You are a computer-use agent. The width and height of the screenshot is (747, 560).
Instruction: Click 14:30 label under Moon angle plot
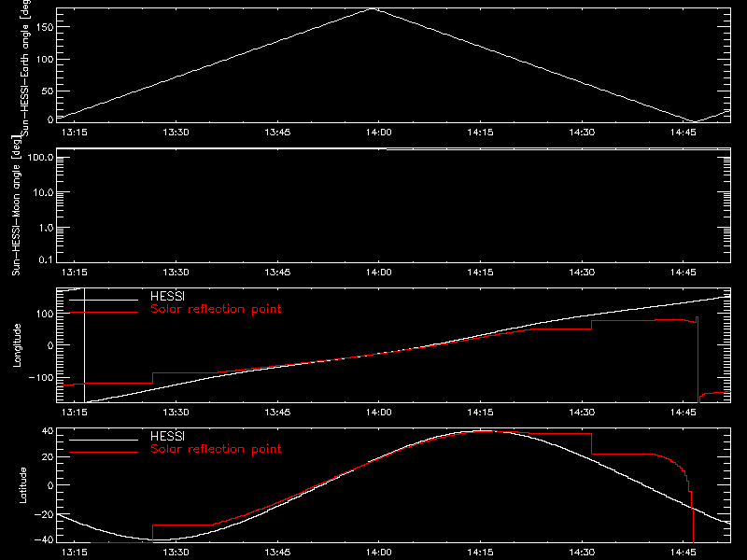click(582, 273)
